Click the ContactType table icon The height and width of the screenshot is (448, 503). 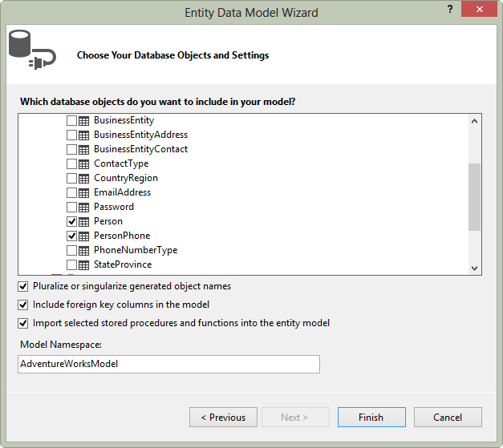coord(83,164)
